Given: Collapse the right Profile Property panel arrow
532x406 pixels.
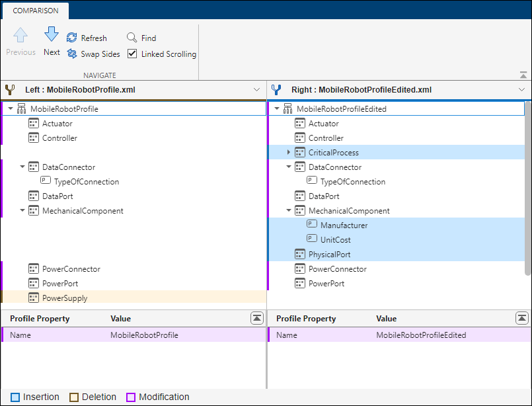Looking at the screenshot, I should (521, 318).
